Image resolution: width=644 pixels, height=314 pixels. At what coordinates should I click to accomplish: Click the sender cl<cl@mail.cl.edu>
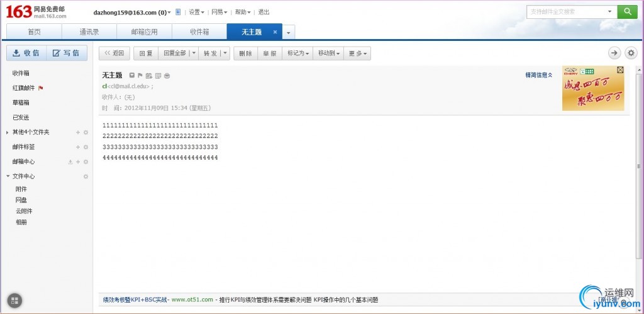pos(126,86)
